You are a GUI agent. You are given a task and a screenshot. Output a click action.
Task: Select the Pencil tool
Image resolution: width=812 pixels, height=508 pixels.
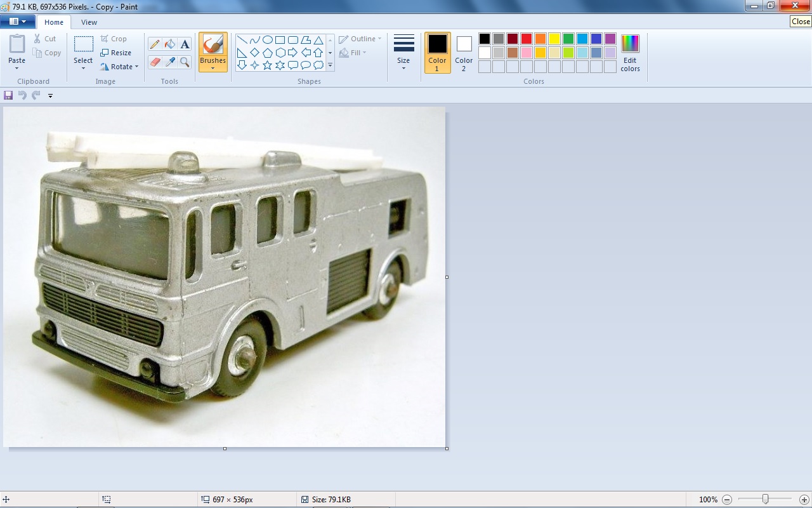(155, 44)
